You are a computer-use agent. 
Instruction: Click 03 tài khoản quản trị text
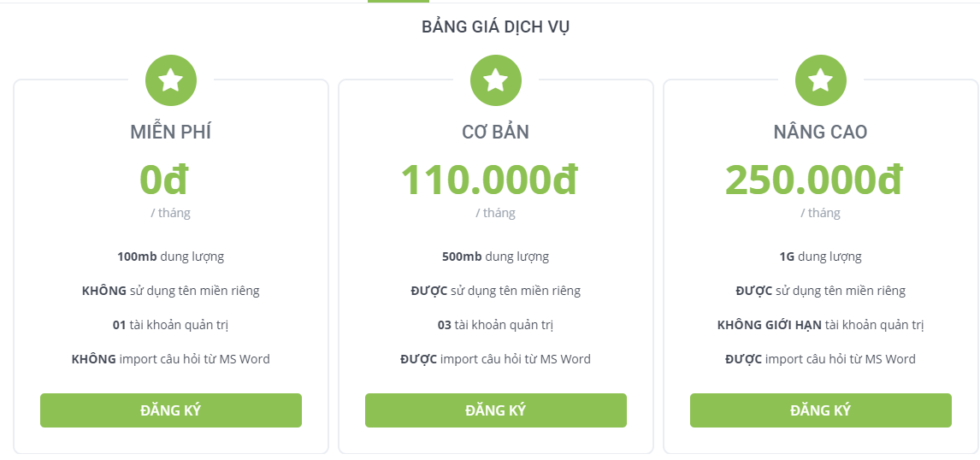pyautogui.click(x=496, y=325)
